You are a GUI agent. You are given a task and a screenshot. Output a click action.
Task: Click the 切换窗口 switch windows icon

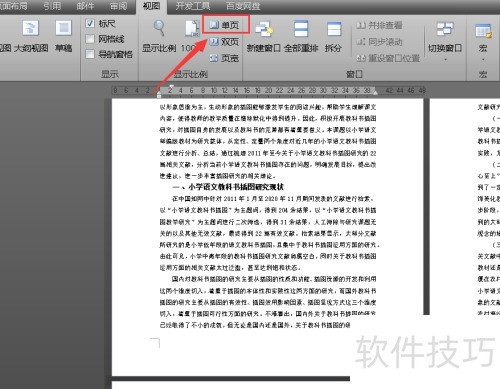(445, 29)
